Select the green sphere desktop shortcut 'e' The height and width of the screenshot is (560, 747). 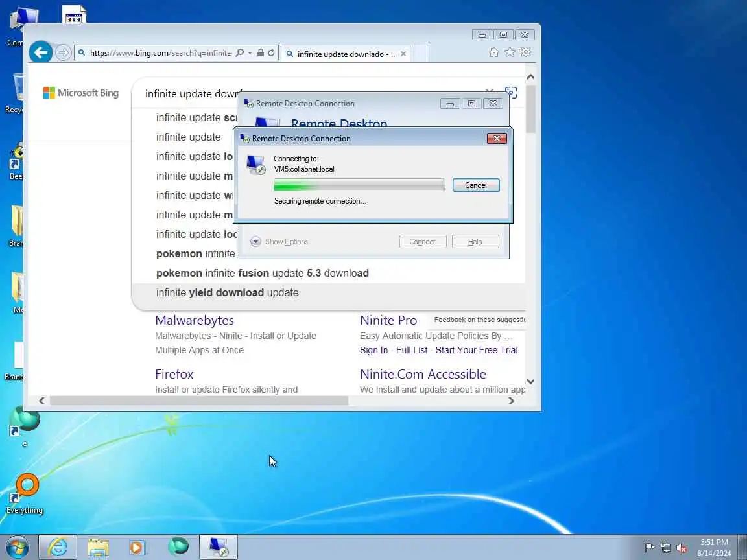coord(24,426)
